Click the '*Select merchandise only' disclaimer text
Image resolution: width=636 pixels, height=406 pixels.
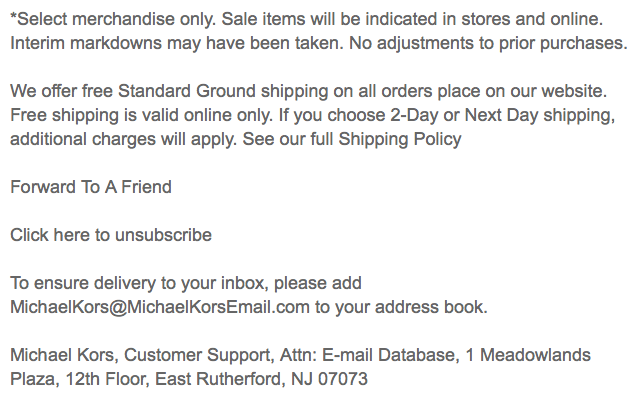pos(113,19)
